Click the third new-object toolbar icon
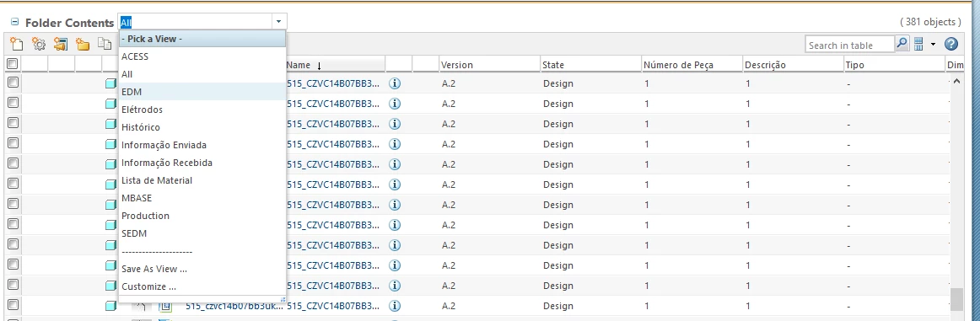The image size is (980, 321). [60, 44]
